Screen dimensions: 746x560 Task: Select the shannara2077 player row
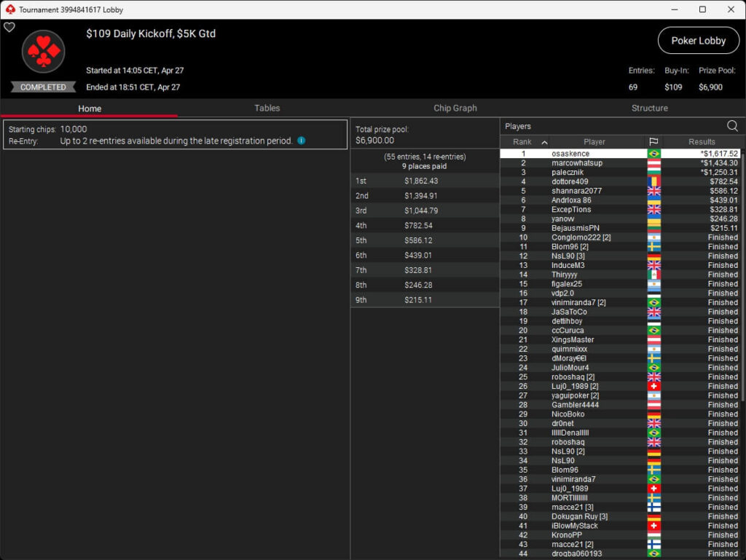(576, 191)
